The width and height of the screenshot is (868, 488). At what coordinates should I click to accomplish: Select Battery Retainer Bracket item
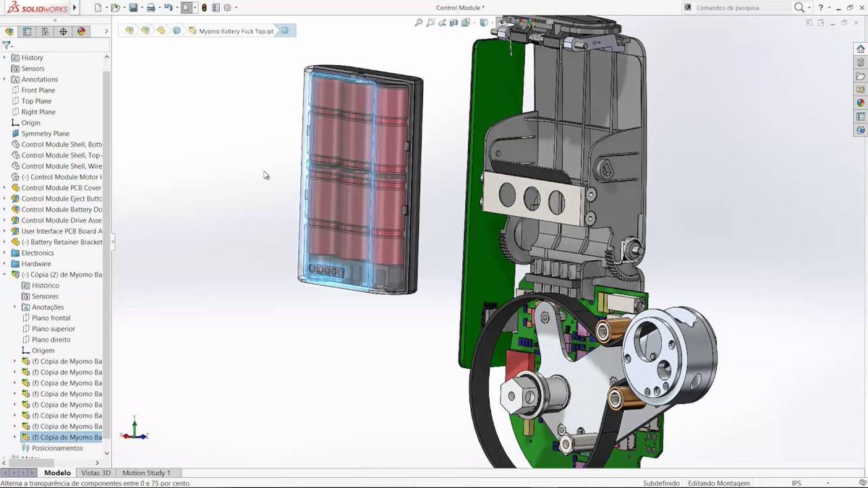pos(61,242)
